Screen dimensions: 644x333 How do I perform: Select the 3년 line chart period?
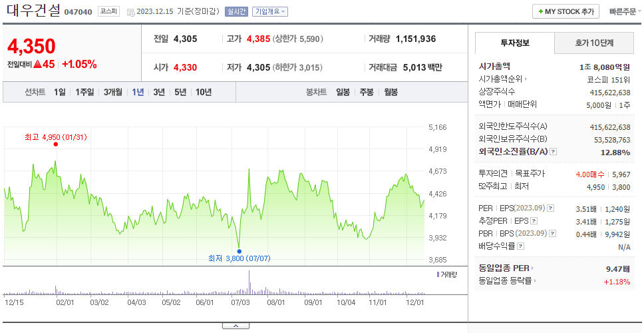(159, 92)
